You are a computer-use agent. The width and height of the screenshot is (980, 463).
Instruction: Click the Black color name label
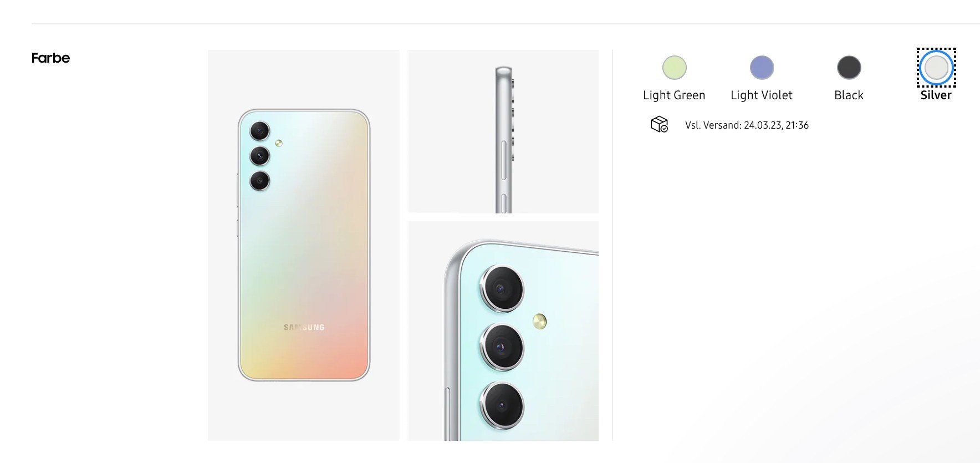[x=849, y=95]
